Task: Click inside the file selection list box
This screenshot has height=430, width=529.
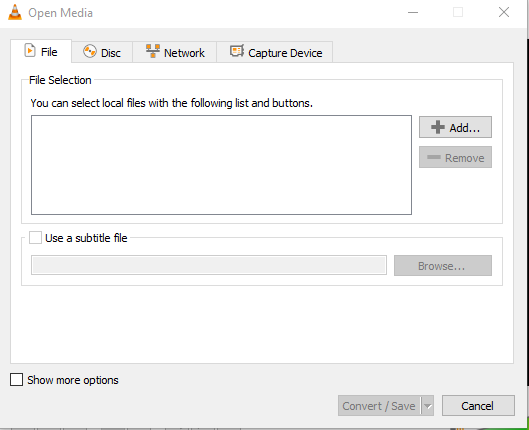Action: point(221,165)
